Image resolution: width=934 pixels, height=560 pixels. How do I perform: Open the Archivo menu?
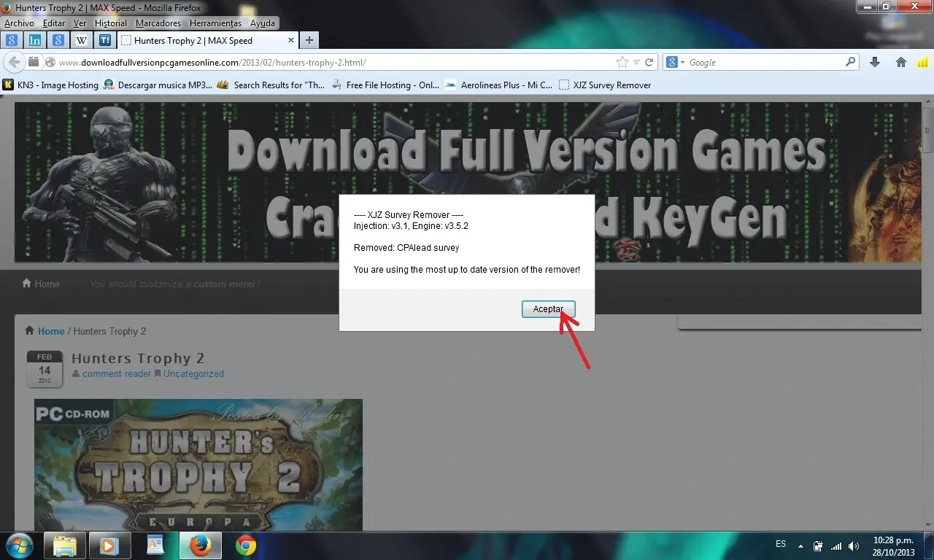click(19, 23)
